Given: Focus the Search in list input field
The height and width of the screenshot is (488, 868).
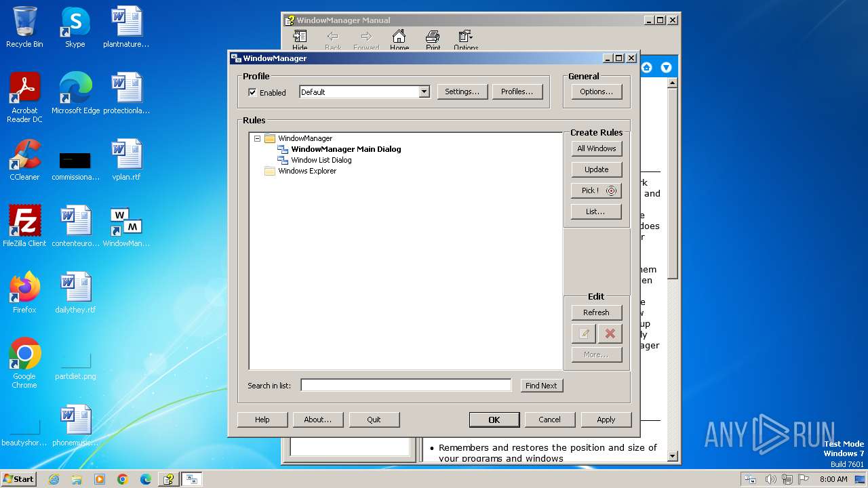Looking at the screenshot, I should [406, 386].
